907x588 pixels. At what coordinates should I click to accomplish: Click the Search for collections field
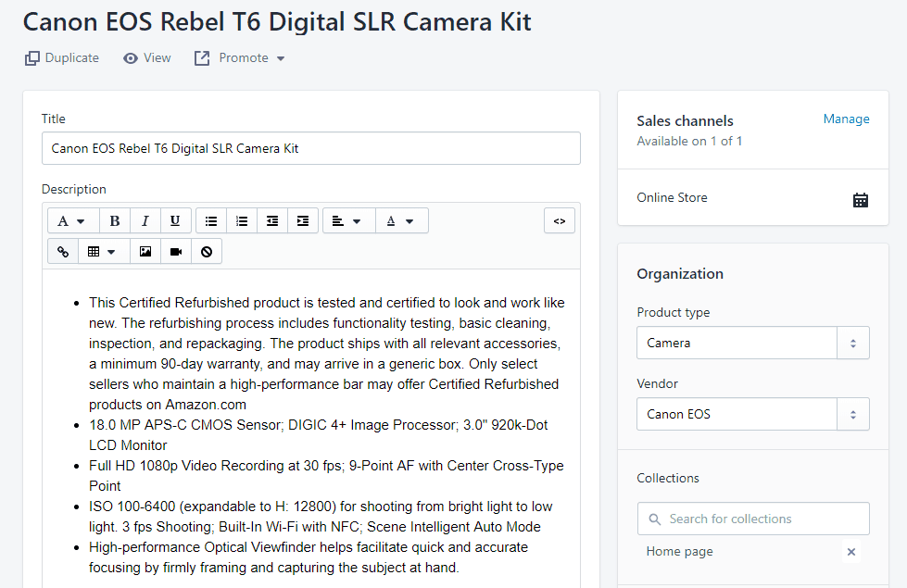click(753, 519)
